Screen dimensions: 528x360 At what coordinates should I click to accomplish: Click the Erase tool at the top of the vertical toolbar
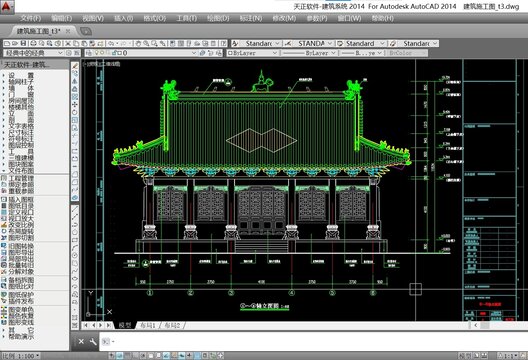tap(75, 65)
